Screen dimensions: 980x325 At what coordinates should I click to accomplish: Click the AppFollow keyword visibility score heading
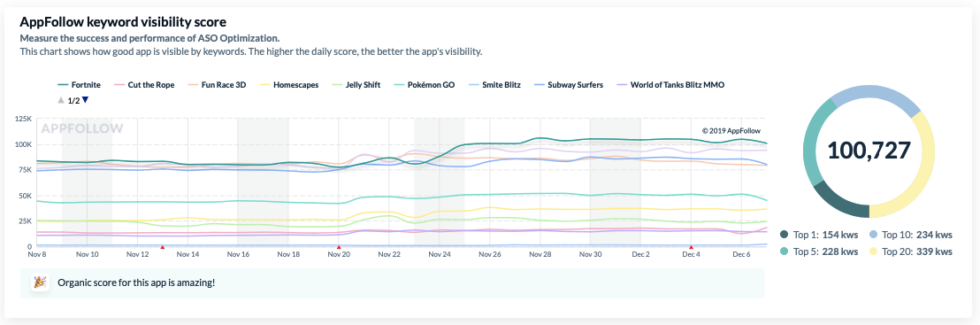(123, 22)
